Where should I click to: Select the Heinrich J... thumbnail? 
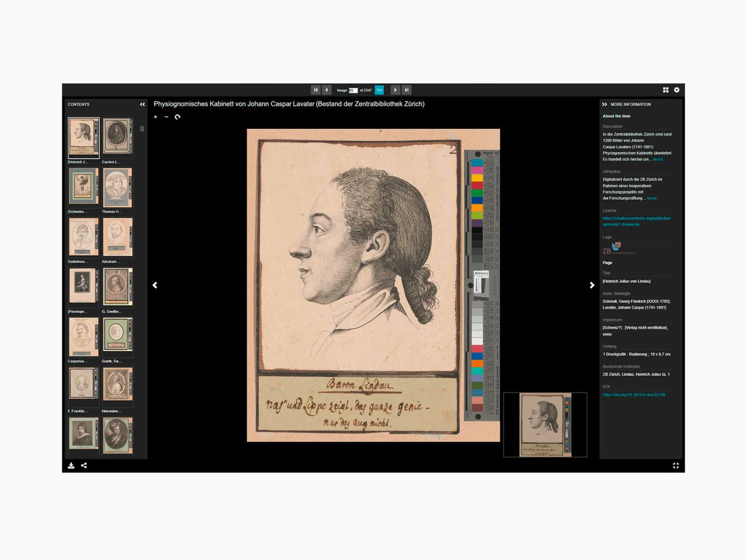83,138
